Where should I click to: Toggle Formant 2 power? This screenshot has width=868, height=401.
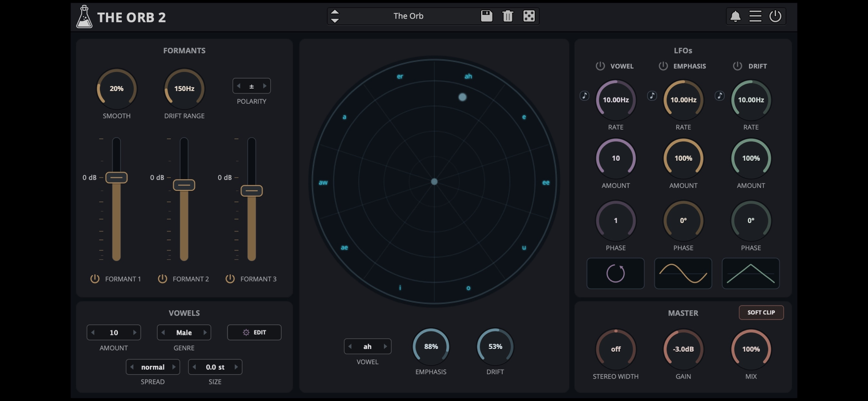[x=162, y=279]
